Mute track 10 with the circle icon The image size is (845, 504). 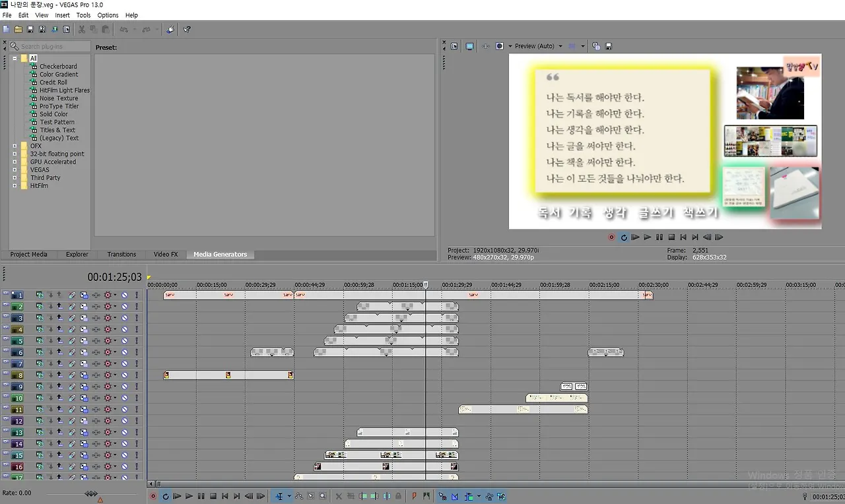pos(125,398)
